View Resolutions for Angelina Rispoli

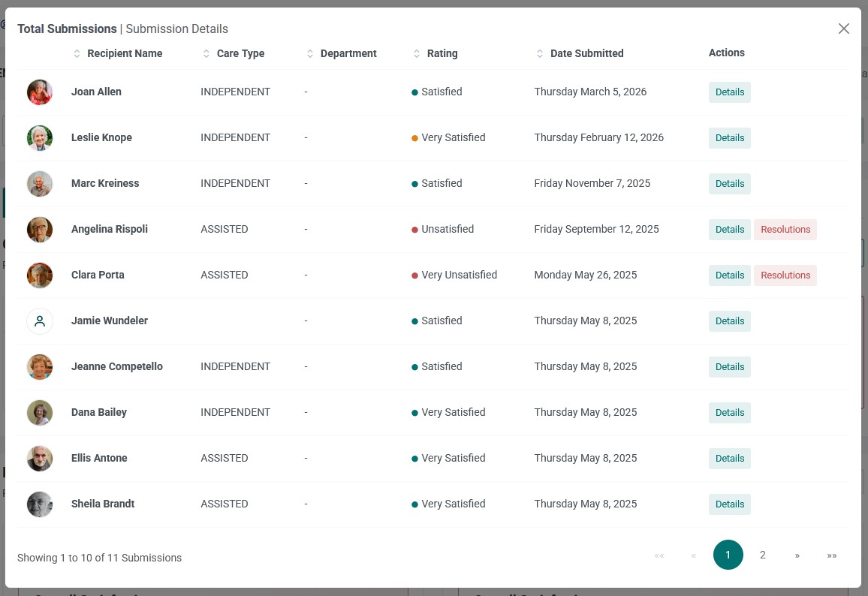coord(785,230)
